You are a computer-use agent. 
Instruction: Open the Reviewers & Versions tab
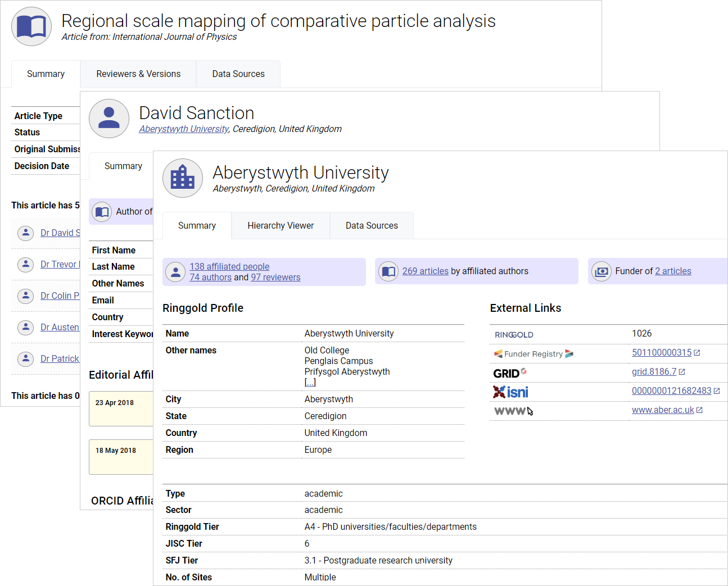pos(138,74)
